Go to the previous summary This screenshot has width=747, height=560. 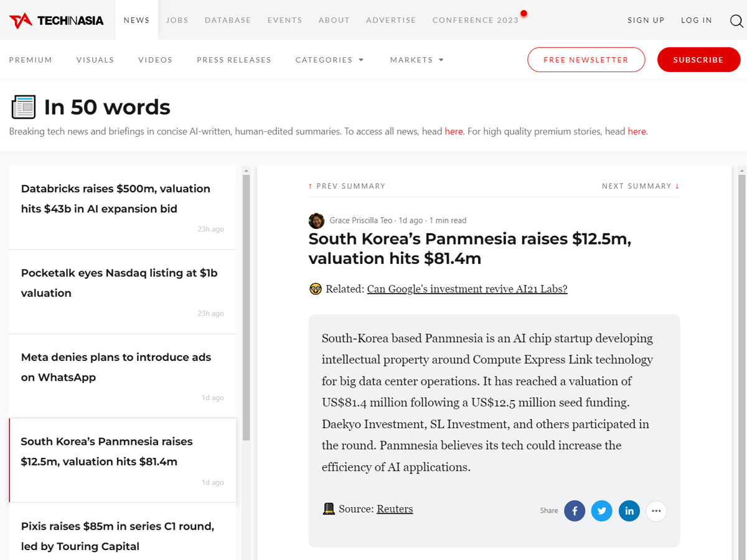[347, 186]
